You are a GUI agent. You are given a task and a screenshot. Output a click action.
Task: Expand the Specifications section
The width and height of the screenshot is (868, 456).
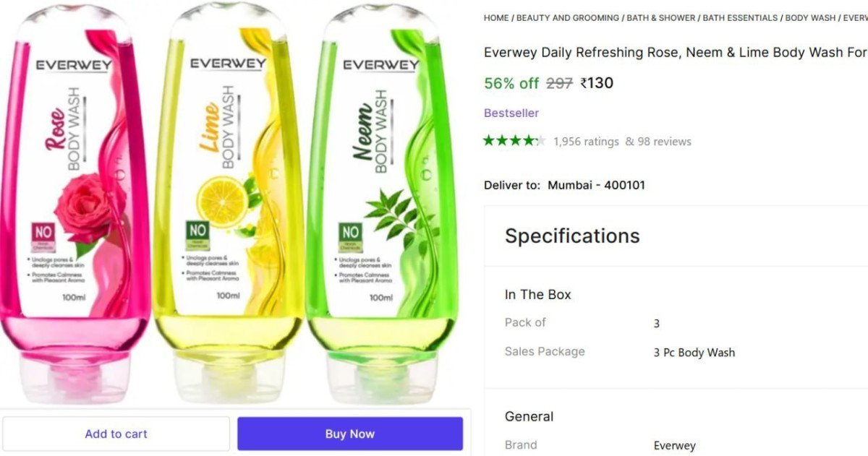pos(573,236)
